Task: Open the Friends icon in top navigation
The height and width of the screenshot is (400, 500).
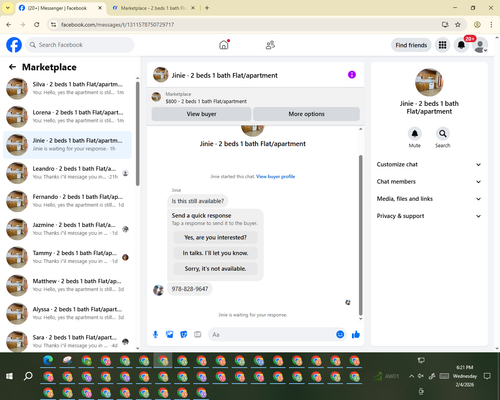Action: point(270,45)
